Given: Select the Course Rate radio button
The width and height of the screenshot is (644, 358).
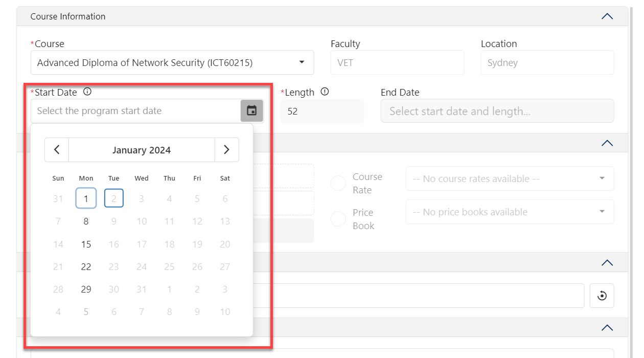Looking at the screenshot, I should pos(338,183).
